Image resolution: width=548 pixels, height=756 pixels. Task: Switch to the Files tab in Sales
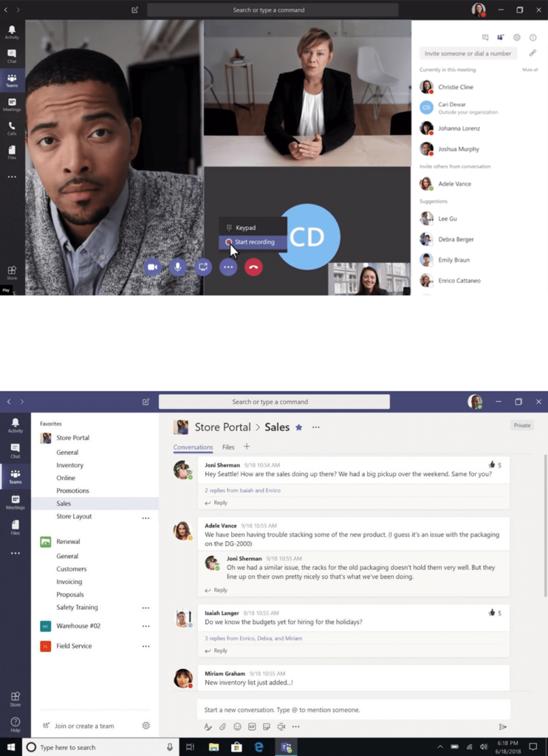click(x=228, y=447)
